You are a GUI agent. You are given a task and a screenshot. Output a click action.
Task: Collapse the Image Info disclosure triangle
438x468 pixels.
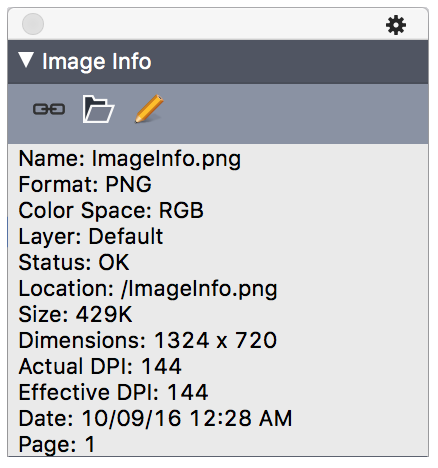pos(26,60)
